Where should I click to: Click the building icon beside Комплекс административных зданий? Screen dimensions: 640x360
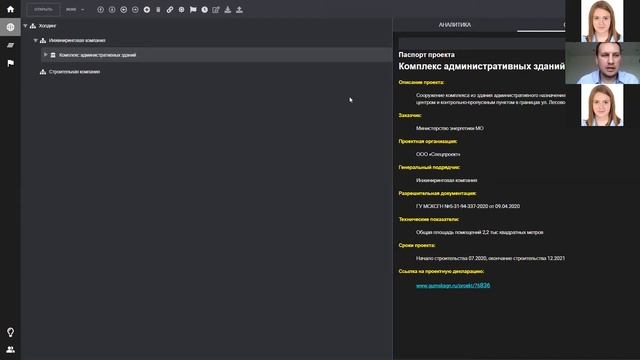click(53, 55)
